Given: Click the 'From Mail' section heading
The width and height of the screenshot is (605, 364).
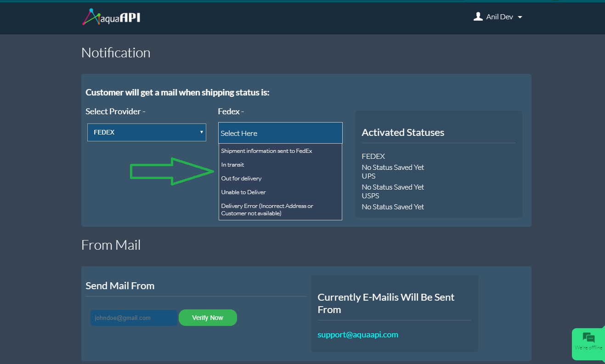Looking at the screenshot, I should pyautogui.click(x=111, y=245).
